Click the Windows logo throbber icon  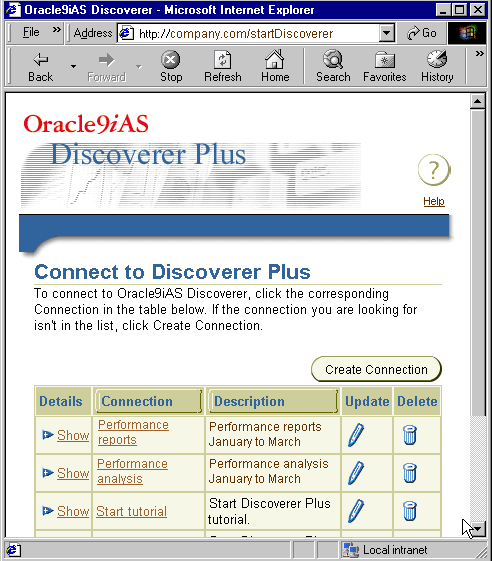467,33
